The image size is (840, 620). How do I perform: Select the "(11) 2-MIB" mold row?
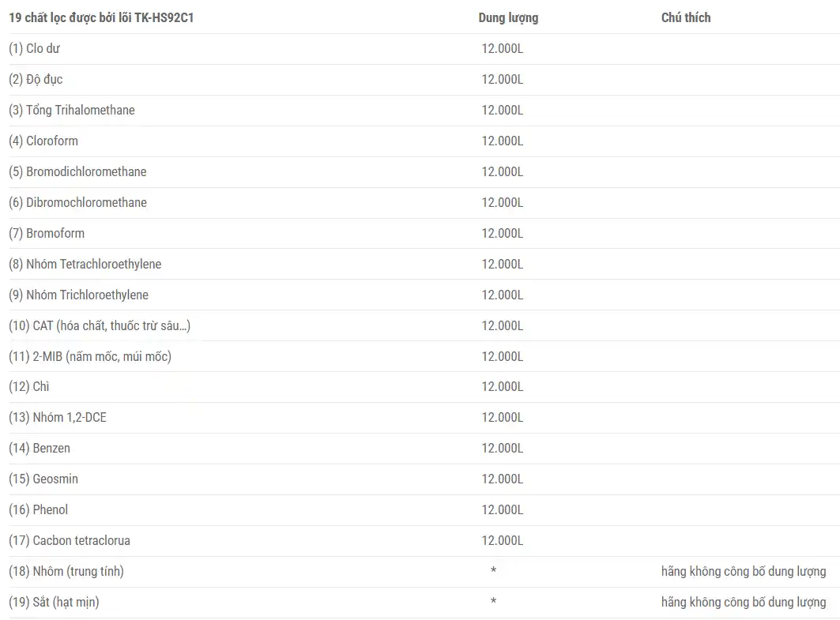[90, 356]
